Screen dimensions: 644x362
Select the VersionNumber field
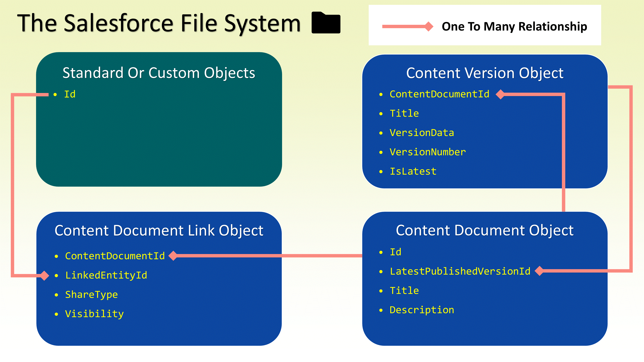pyautogui.click(x=427, y=152)
